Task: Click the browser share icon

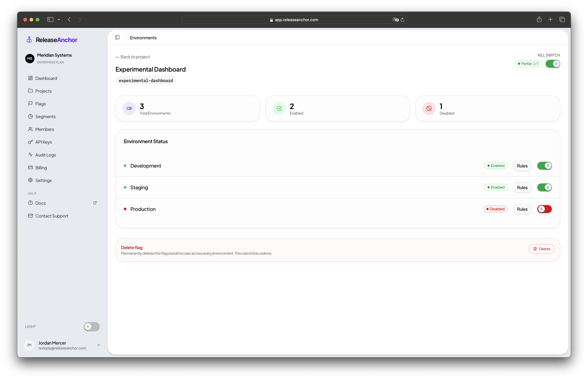Action: pyautogui.click(x=539, y=19)
